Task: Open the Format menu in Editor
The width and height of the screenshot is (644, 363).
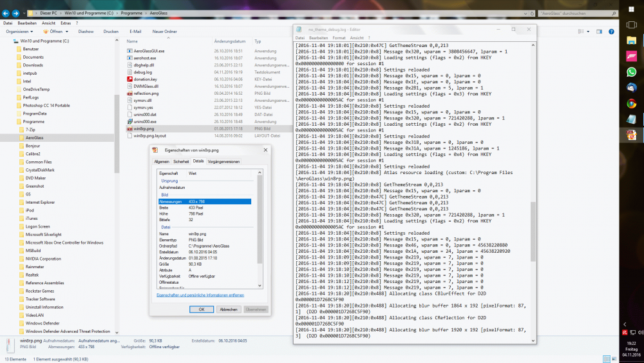Action: pyautogui.click(x=338, y=38)
